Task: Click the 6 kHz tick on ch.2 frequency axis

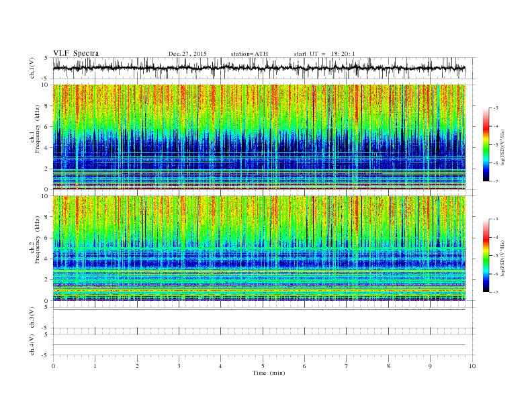Action: [47, 238]
